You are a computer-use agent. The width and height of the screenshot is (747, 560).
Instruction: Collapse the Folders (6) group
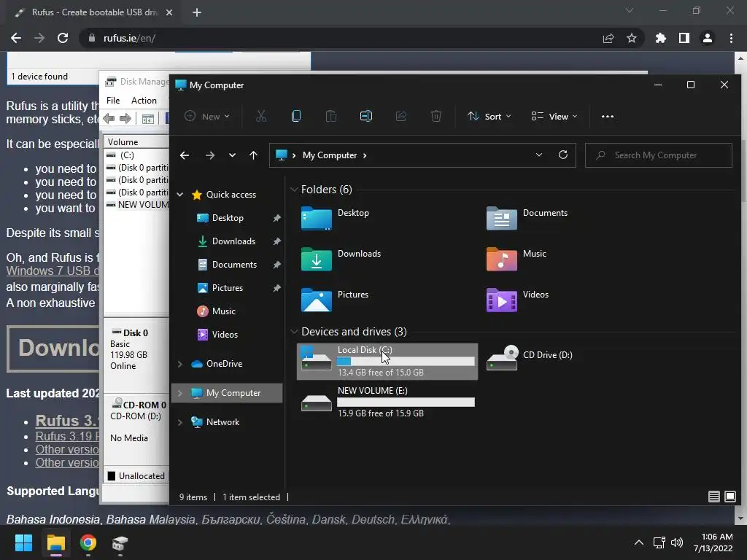(x=294, y=190)
